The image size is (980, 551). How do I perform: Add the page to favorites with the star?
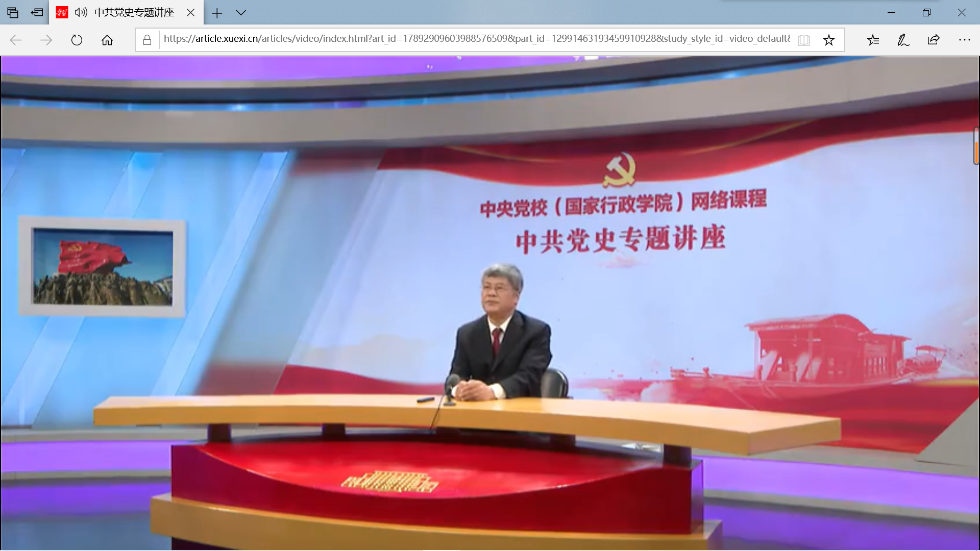pyautogui.click(x=828, y=40)
